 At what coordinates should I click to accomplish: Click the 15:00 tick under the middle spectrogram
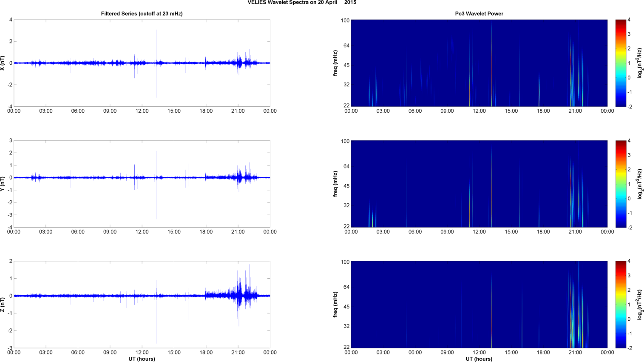[511, 231]
